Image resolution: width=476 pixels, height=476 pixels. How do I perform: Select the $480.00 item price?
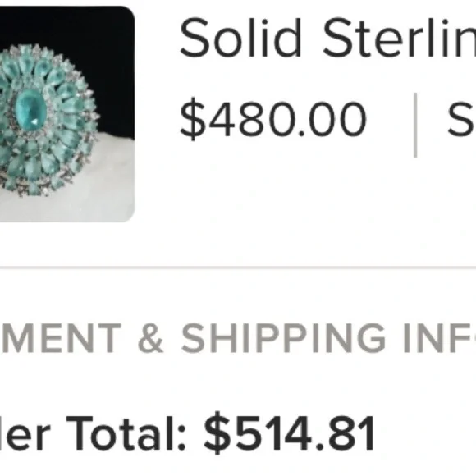(273, 119)
